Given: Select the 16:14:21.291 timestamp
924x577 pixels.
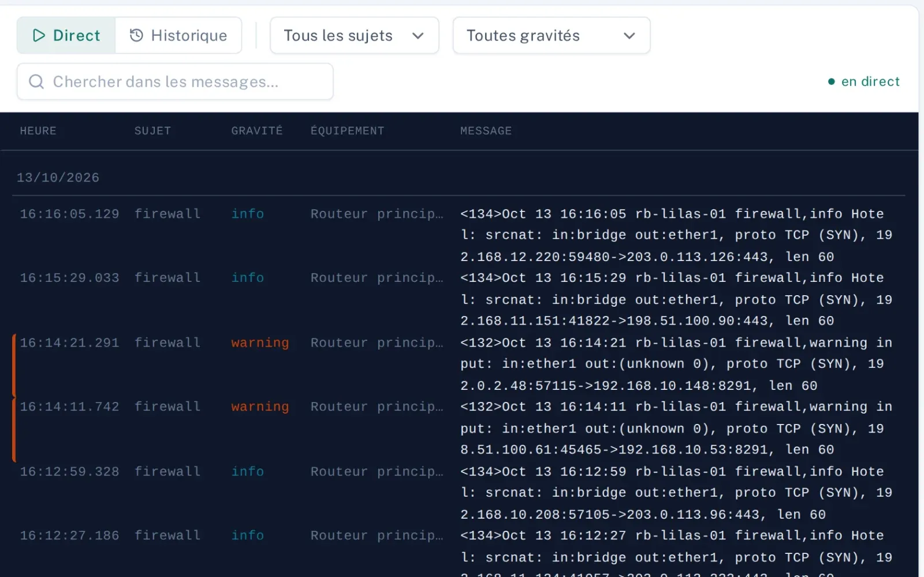Looking at the screenshot, I should coord(69,343).
